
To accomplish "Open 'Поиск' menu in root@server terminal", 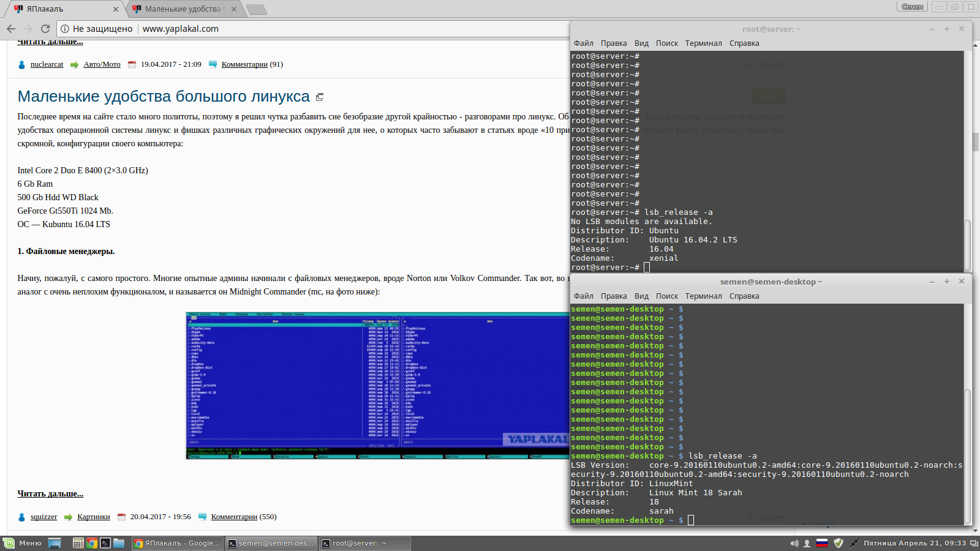I will tap(667, 43).
